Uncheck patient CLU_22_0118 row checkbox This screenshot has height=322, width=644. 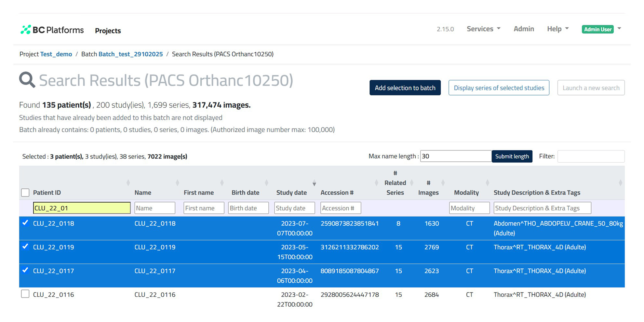click(25, 223)
